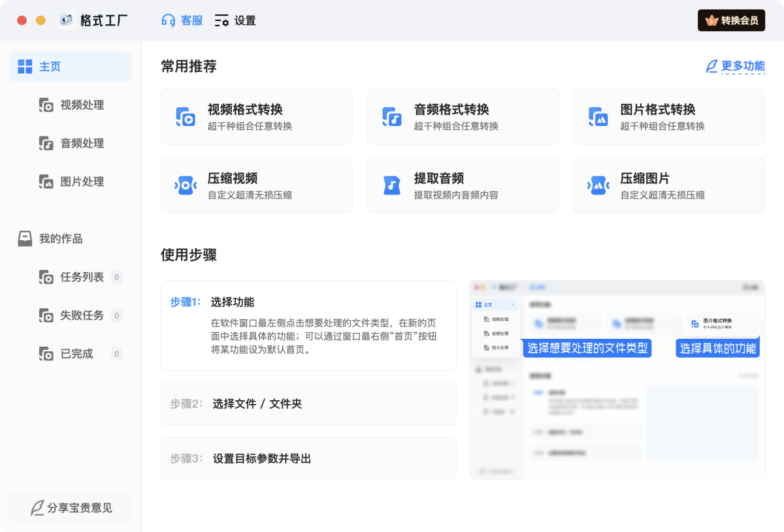Image resolution: width=784 pixels, height=532 pixels.
Task: Open 设置 from the top bar
Action: [235, 20]
